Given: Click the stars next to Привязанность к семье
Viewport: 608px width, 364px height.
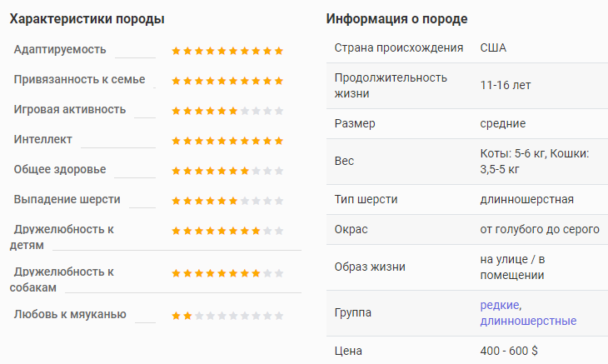Looking at the screenshot, I should [x=227, y=81].
